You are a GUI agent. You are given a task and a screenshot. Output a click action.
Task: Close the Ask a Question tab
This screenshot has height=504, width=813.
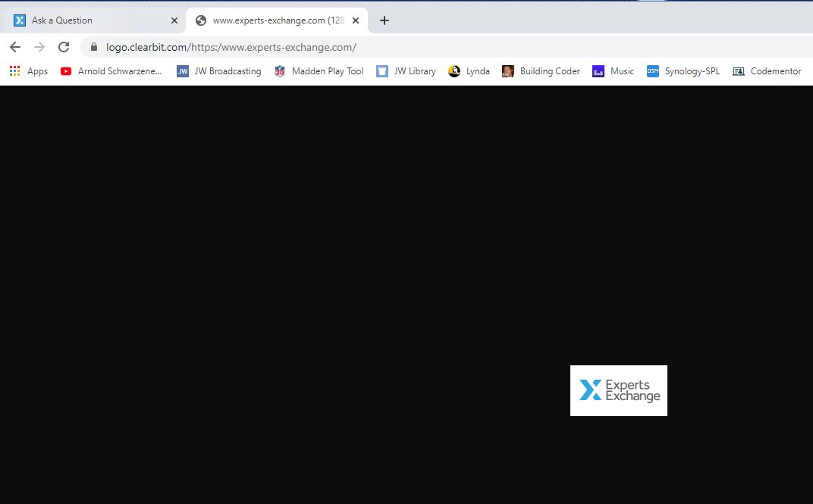point(174,20)
